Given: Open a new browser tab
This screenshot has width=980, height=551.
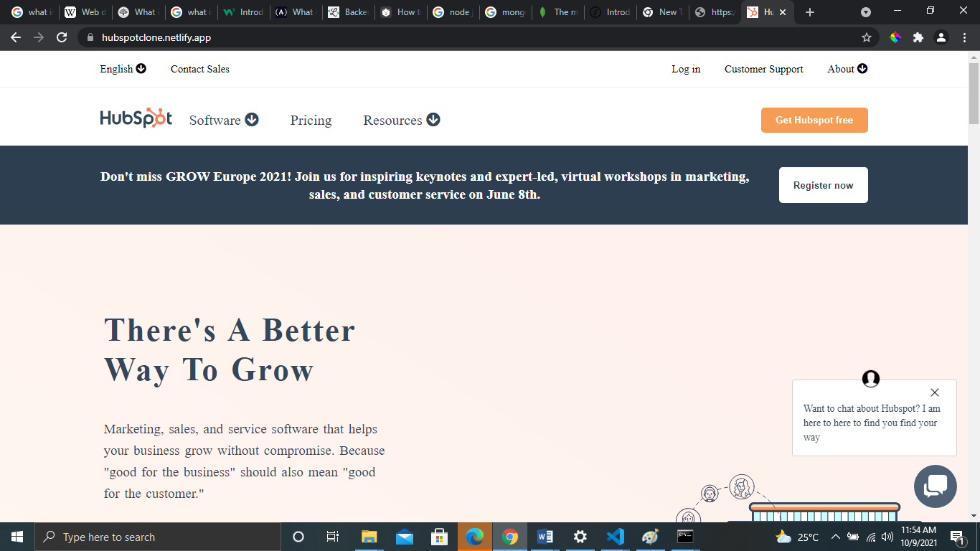Looking at the screenshot, I should [x=809, y=12].
